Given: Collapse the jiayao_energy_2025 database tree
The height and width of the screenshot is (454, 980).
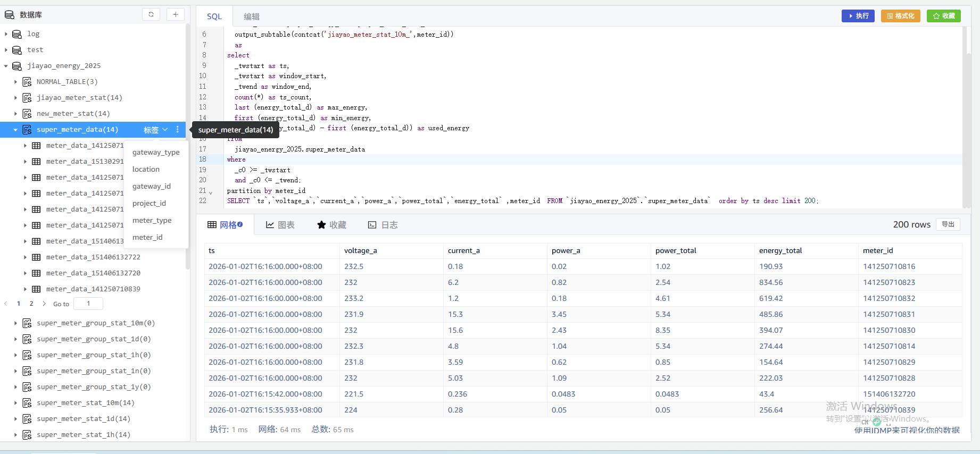Looking at the screenshot, I should (6, 66).
